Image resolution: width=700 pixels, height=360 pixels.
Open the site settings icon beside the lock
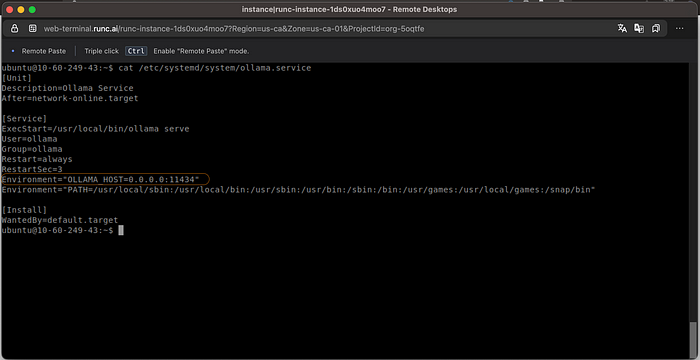tap(33, 29)
